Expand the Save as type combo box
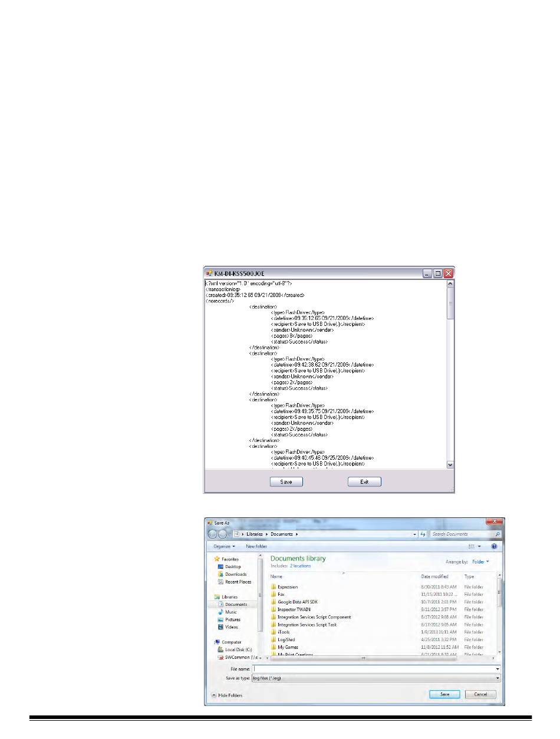Viewport: 560px width, 739px height. click(x=498, y=678)
